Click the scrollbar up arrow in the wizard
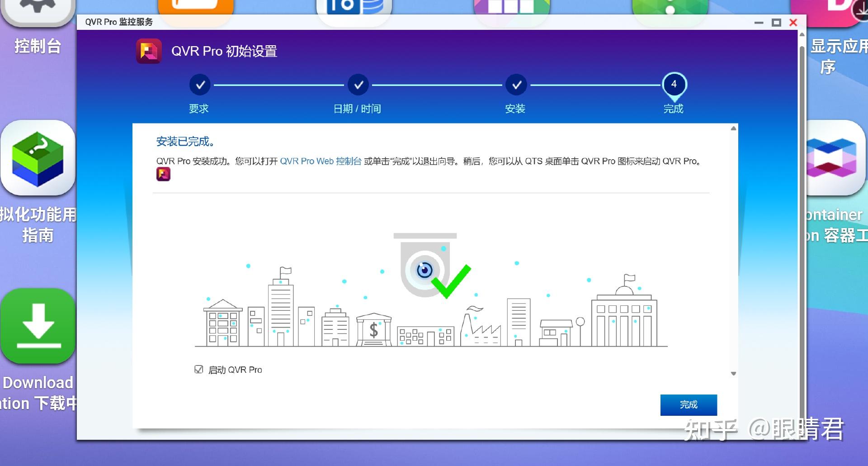 pos(733,128)
